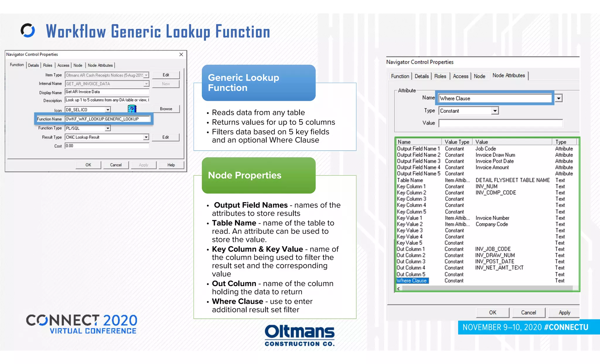Click the Where Clause Name field
Viewport: 600px width, 364px height.
pos(495,98)
